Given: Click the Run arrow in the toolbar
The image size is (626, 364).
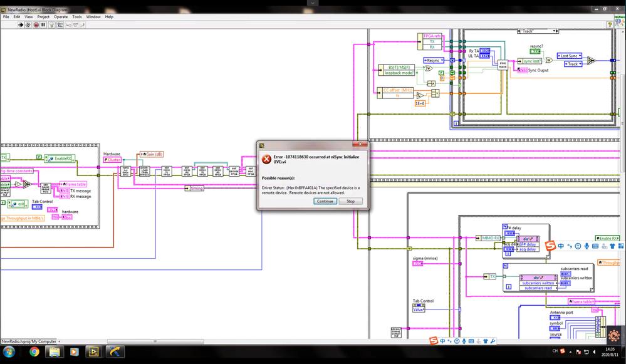Looking at the screenshot, I should tap(20, 24).
